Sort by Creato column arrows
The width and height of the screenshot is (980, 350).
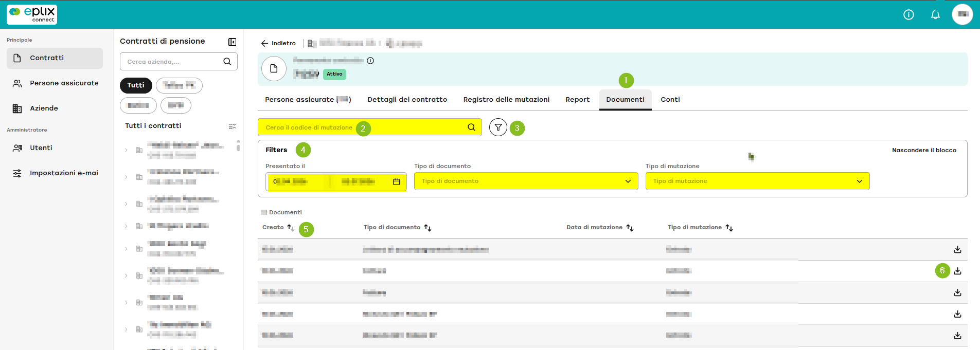[x=291, y=228]
